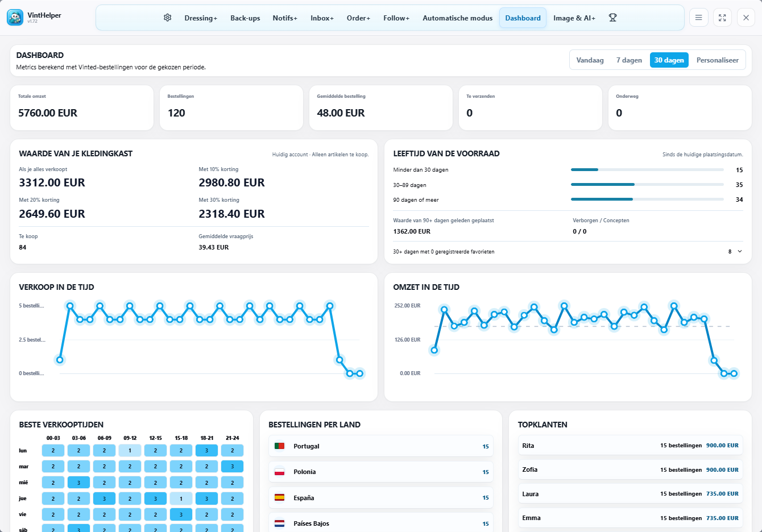Switch to the Automatische modus tab

pos(457,18)
